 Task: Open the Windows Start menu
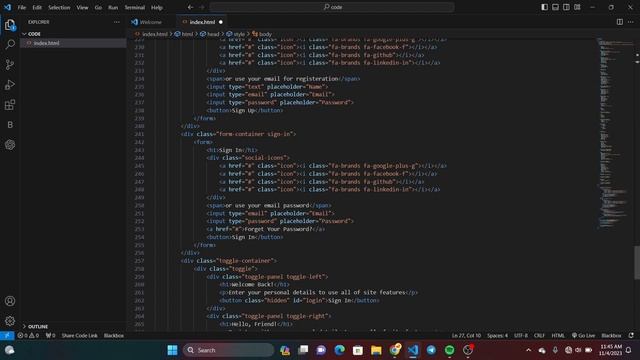coord(172,350)
